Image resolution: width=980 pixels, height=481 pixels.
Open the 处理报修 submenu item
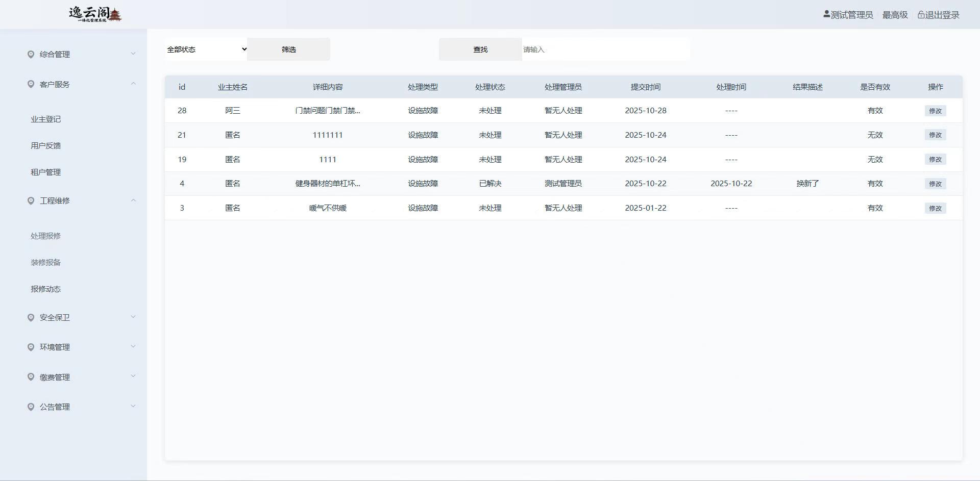(x=45, y=236)
